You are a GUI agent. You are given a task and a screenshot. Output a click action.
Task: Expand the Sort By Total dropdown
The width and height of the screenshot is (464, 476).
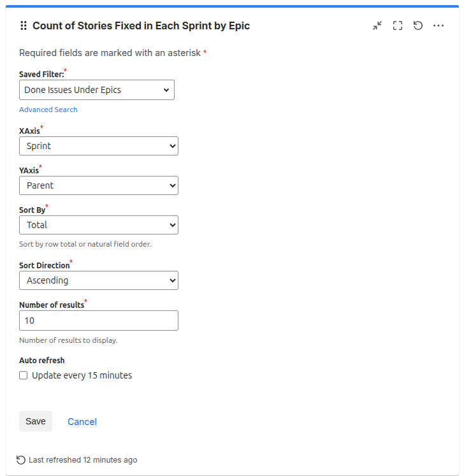(x=99, y=225)
